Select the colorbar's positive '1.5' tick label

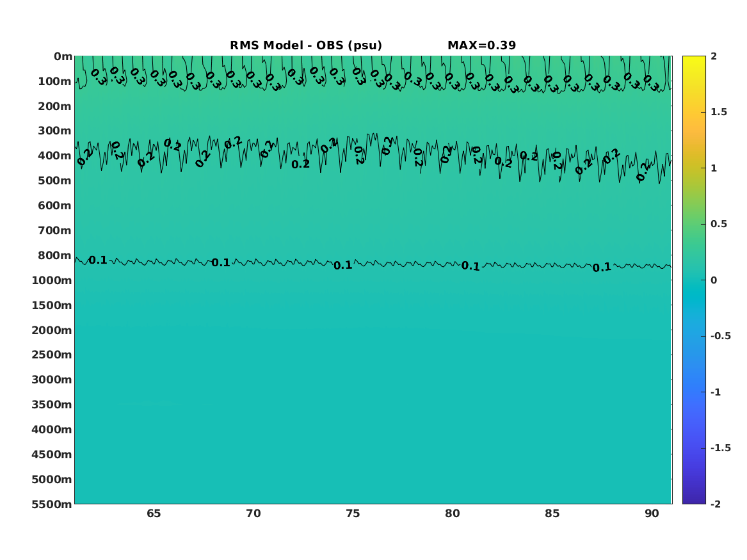pos(719,112)
